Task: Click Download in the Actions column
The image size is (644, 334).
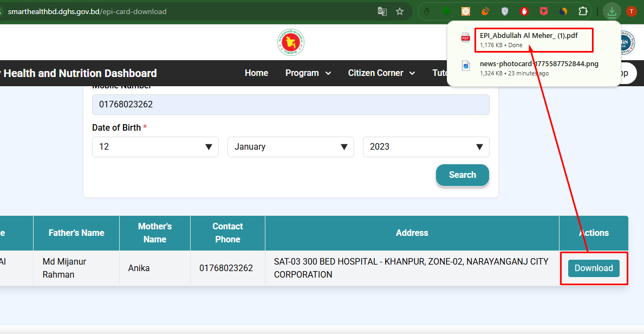Action: 594,268
